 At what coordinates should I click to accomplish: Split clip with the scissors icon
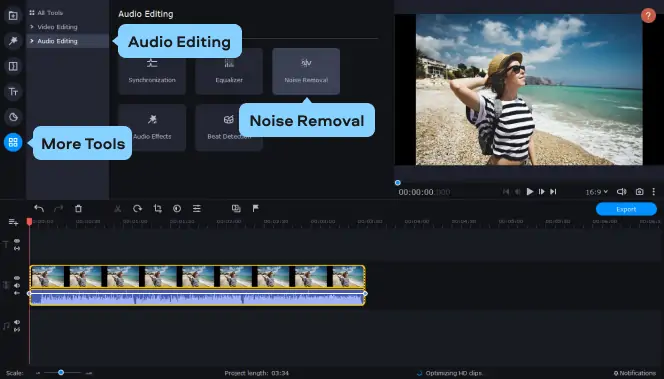click(118, 208)
